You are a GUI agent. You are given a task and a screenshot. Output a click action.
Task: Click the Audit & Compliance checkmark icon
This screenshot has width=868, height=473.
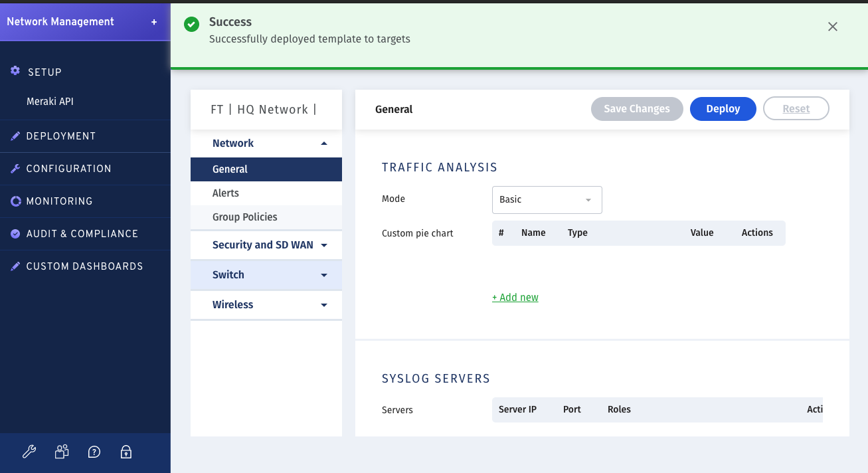tap(15, 234)
